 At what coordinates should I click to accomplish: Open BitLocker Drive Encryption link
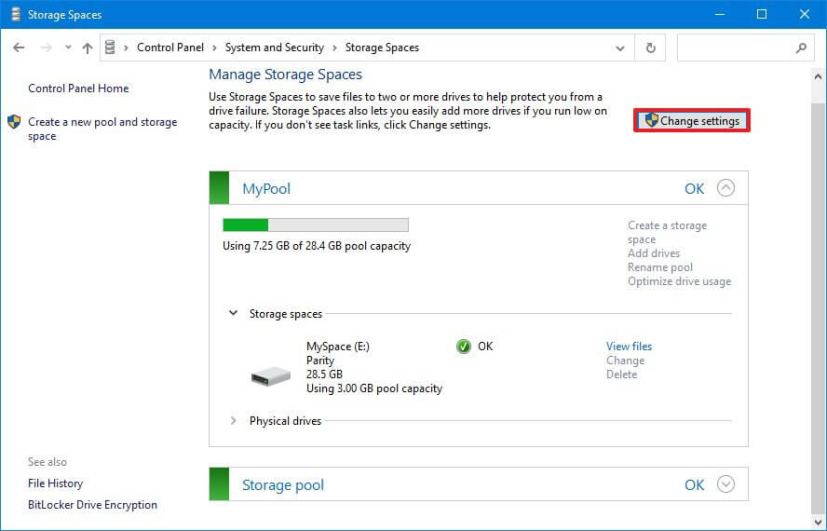(x=92, y=505)
